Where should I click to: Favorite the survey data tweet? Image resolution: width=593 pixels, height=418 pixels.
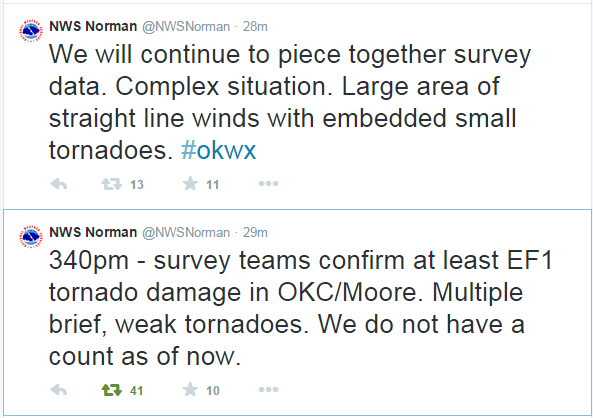tap(190, 184)
